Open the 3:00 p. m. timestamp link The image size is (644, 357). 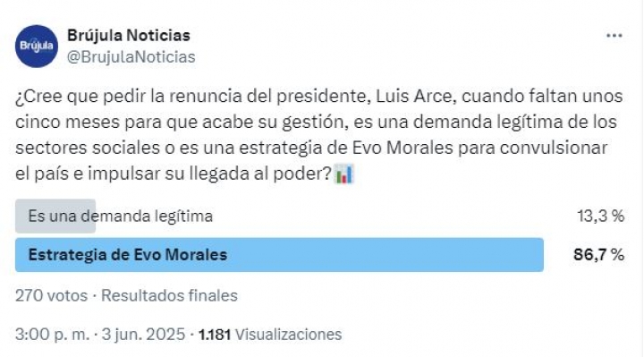(x=52, y=335)
